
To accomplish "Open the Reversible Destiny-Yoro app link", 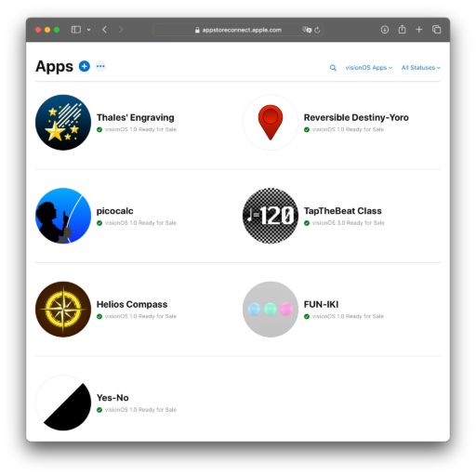I will point(356,117).
